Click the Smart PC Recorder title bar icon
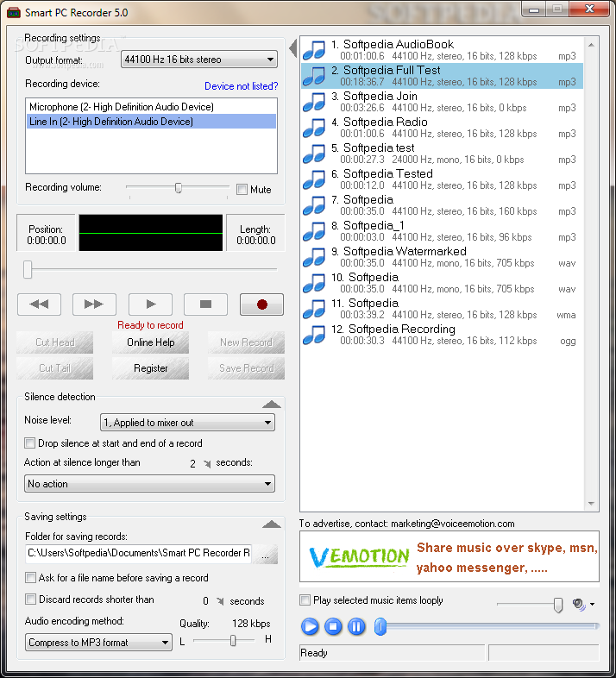 14,13
